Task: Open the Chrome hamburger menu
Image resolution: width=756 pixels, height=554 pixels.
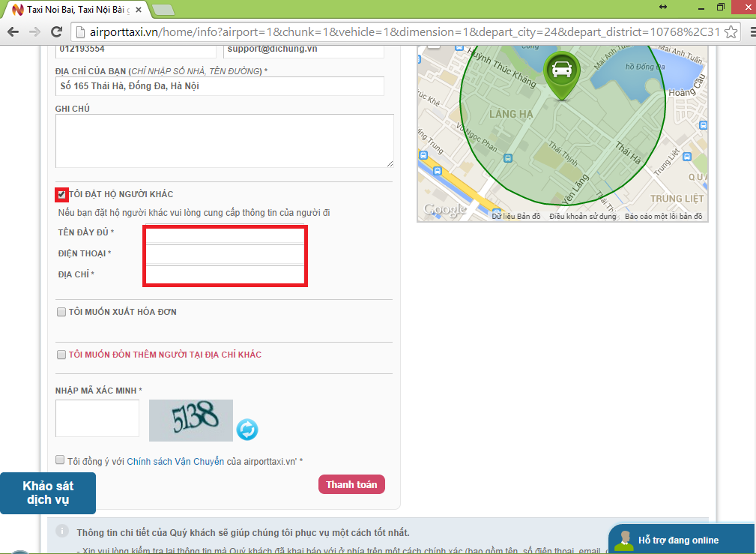Action: (x=746, y=32)
